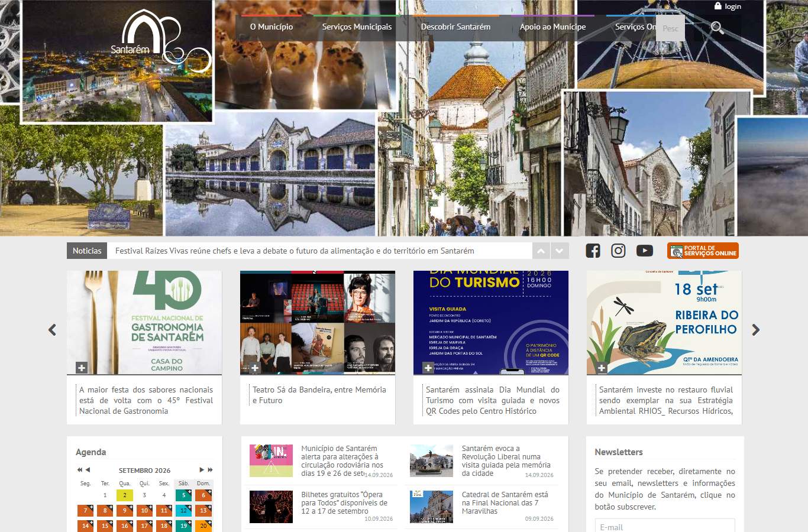Viewport: 808px width, 532px height.
Task: Read Teatro Sá da Bandeira article
Action: (319, 395)
